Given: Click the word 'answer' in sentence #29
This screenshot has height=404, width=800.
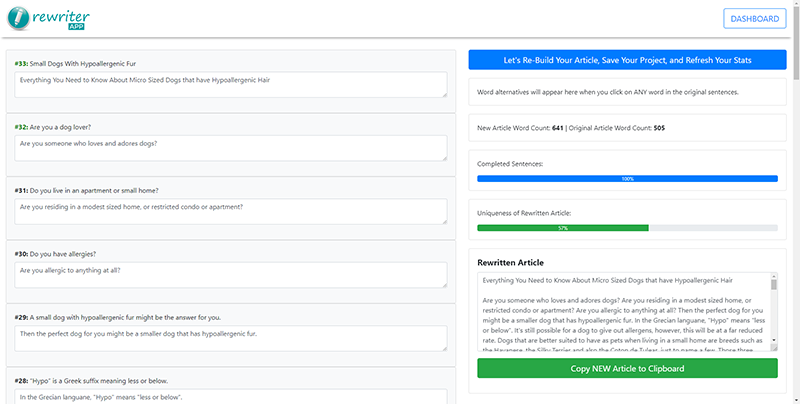Looking at the screenshot, I should pyautogui.click(x=185, y=317).
